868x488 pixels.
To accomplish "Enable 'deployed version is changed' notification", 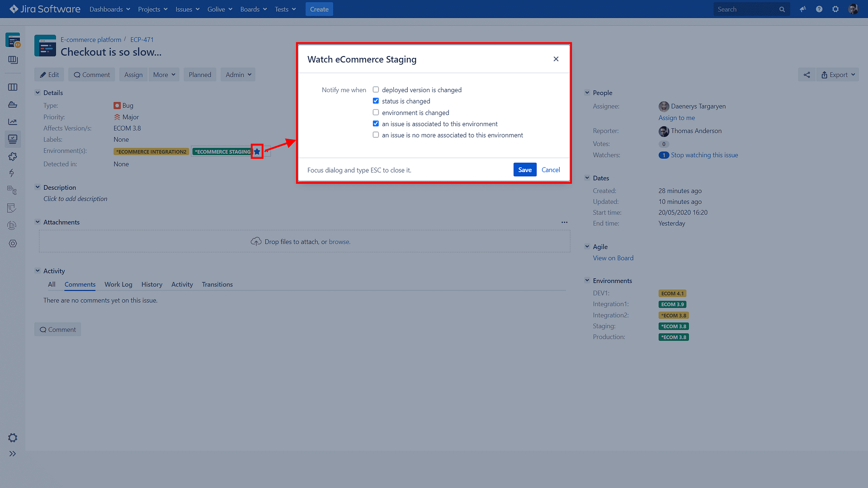I will (376, 89).
